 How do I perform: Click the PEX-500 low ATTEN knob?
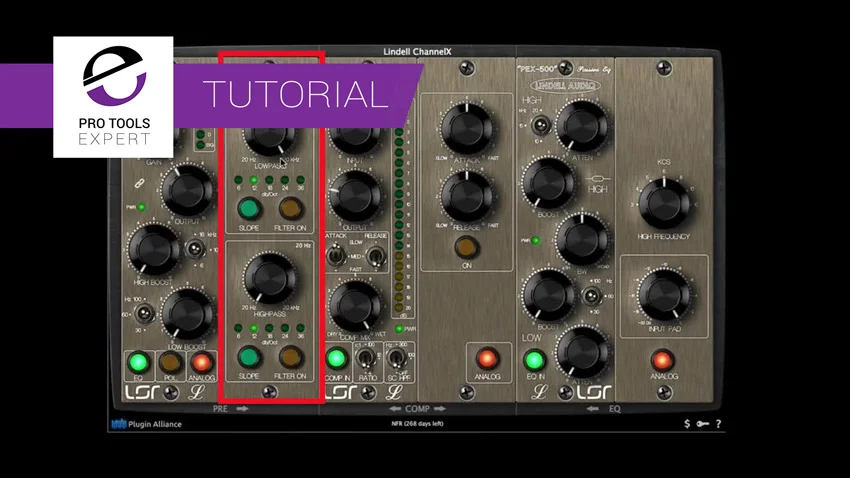coord(582,352)
